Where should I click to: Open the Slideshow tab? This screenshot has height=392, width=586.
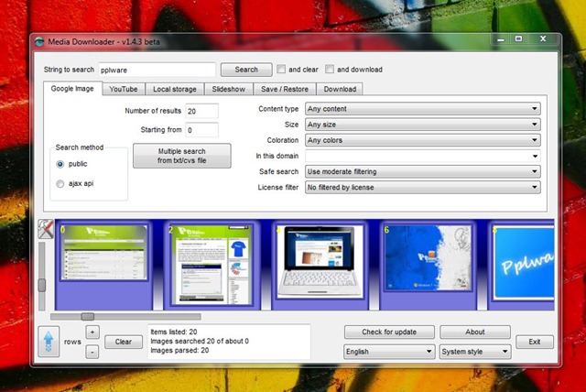pyautogui.click(x=229, y=89)
